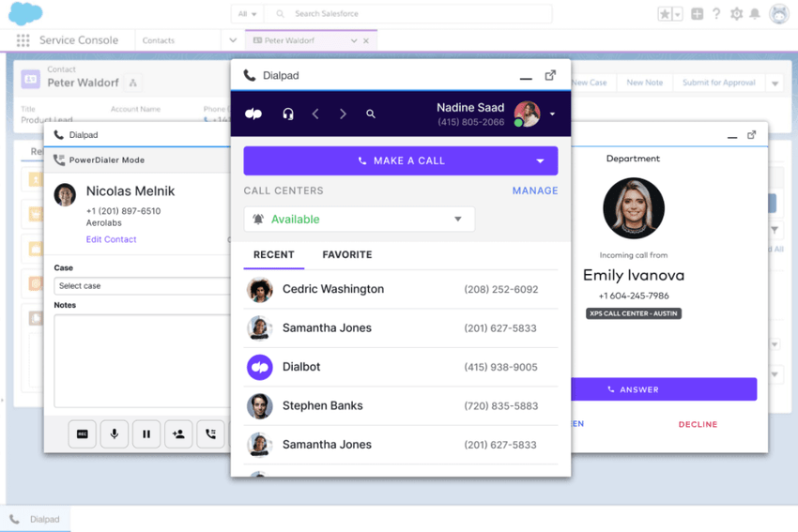Click the New Note button
Viewport: 798px width, 532px height.
(x=644, y=83)
